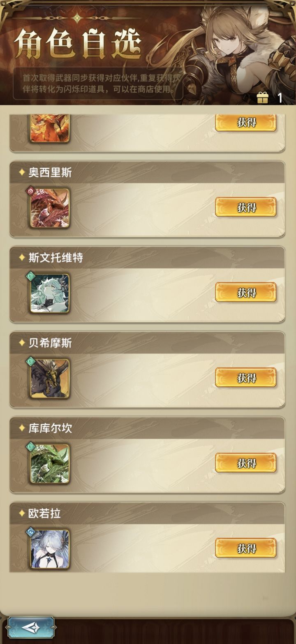Click 获得 button for 斯文托维特
Viewport: 296px width, 644px height.
(246, 292)
